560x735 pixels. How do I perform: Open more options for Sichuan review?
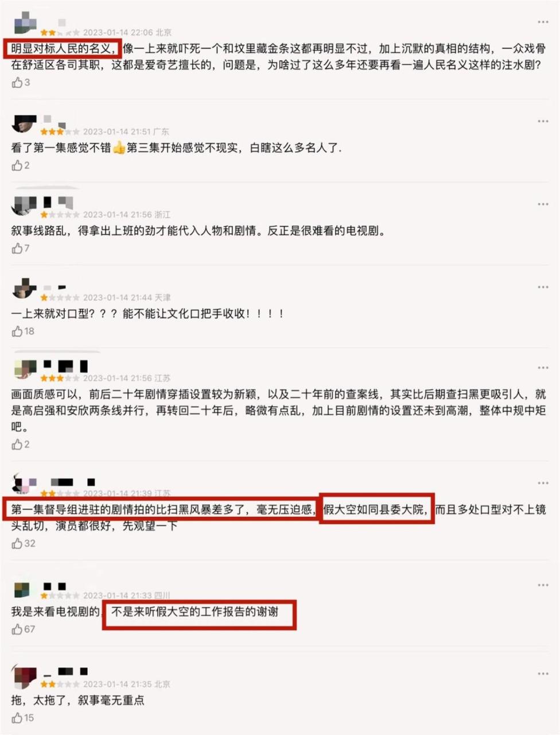(543, 585)
